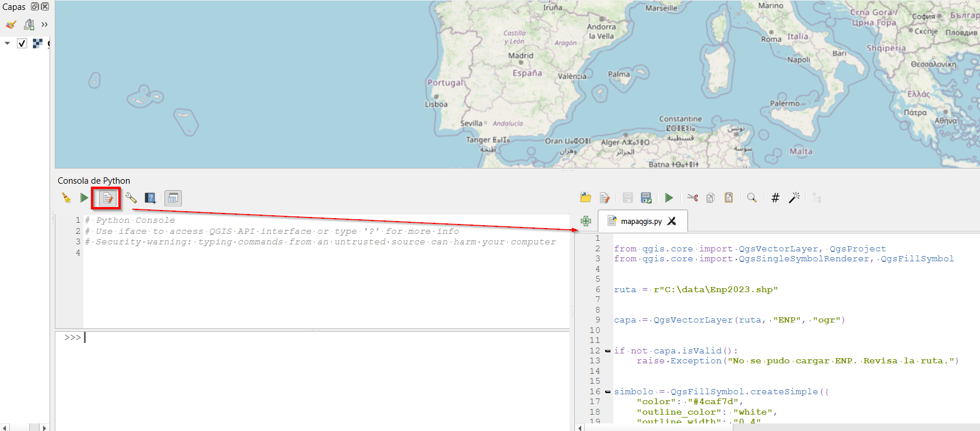Image resolution: width=980 pixels, height=431 pixels.
Task: Uncheck the layer visibility checkbox in Capas
Action: (x=22, y=43)
